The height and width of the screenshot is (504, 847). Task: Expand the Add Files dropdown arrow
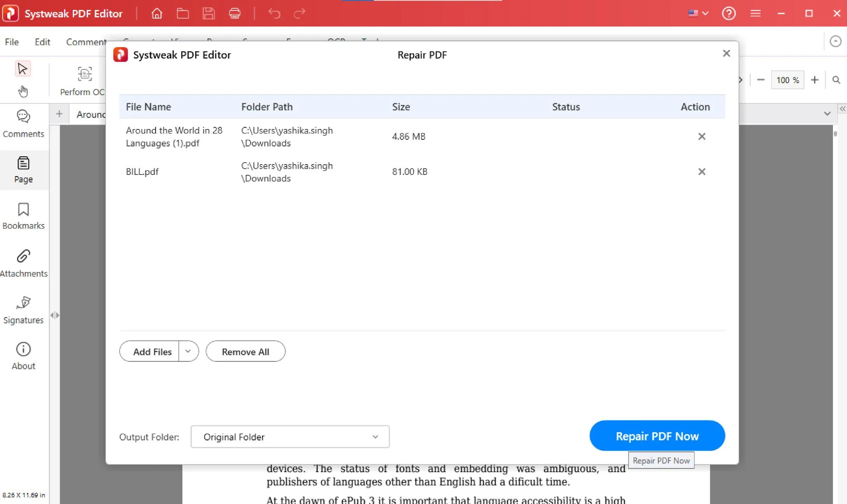point(188,351)
